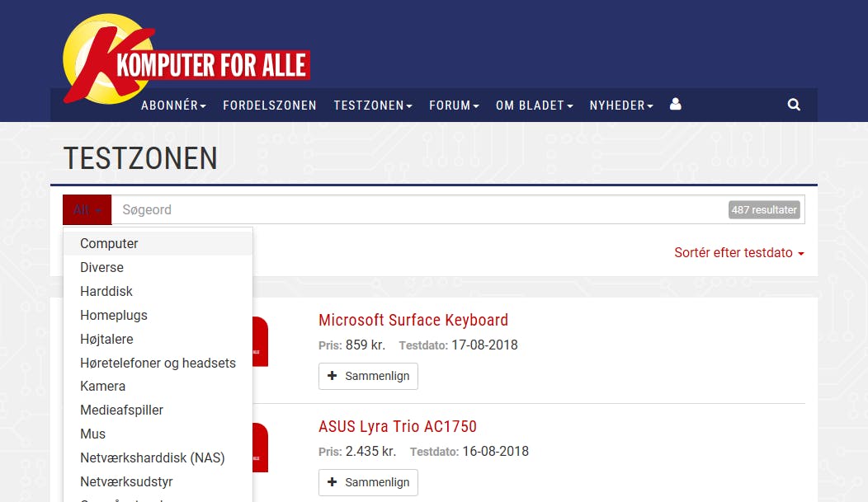This screenshot has height=502, width=868.
Task: Open the Sortér efter testdato dropdown
Action: point(738,253)
